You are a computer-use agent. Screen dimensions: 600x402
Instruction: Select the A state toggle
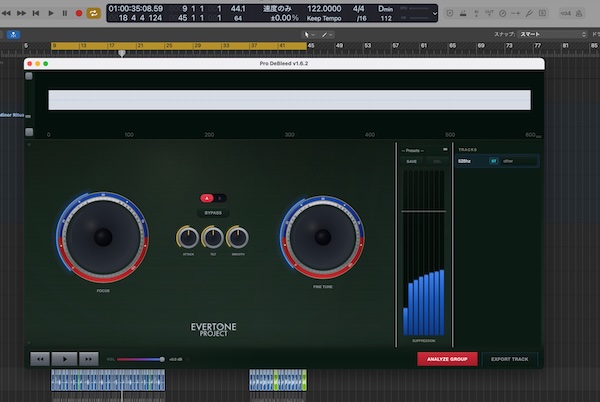[x=207, y=198]
